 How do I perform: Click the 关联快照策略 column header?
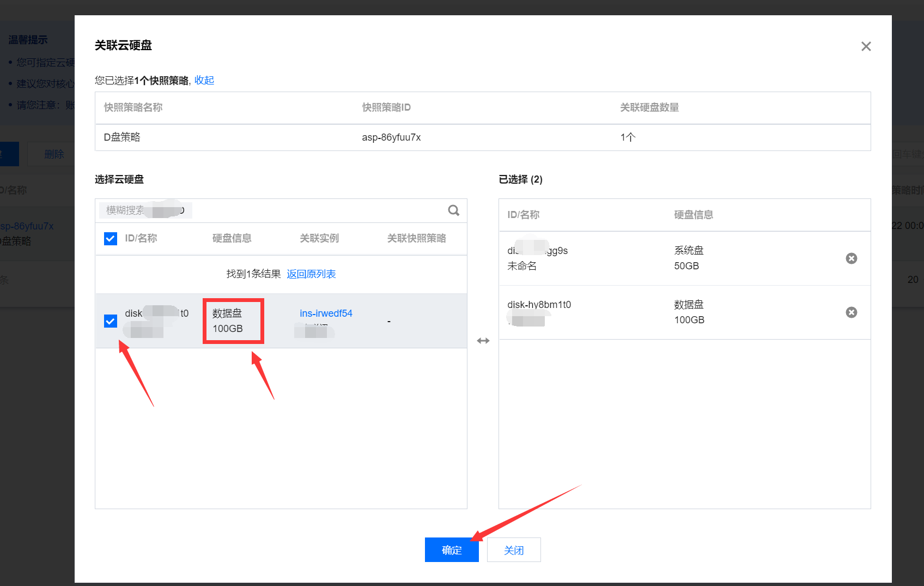point(416,238)
